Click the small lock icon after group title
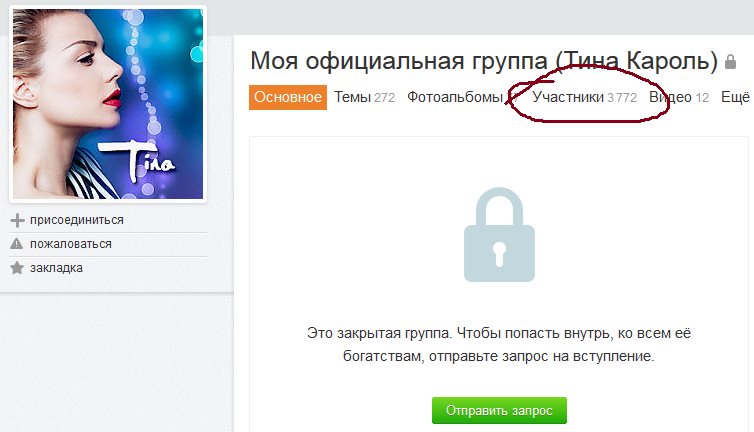Screen dimensions: 754x432 click(730, 62)
